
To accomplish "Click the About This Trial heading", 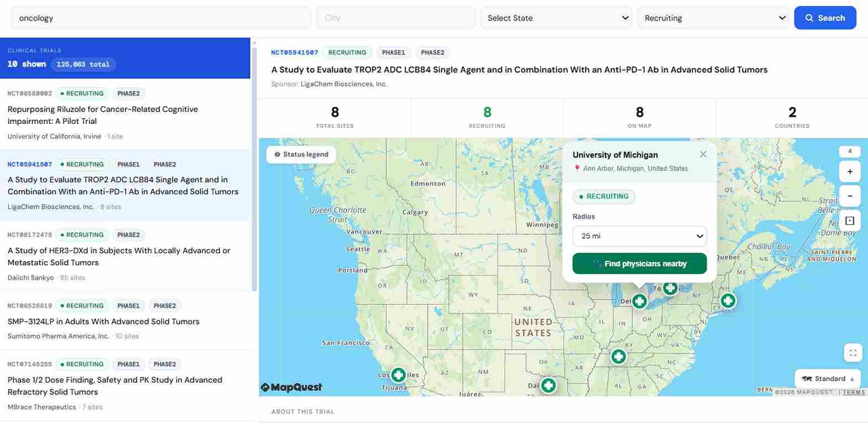I will tap(303, 411).
